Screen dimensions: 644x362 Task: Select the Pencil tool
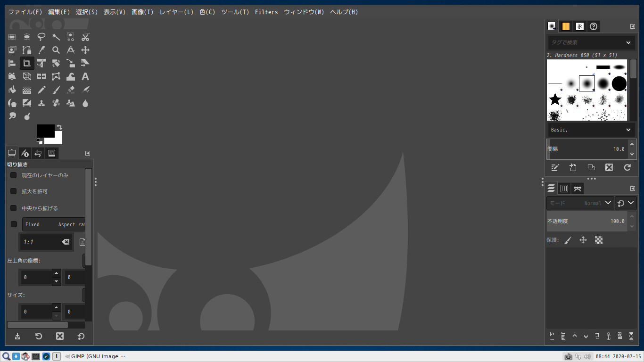tap(41, 90)
